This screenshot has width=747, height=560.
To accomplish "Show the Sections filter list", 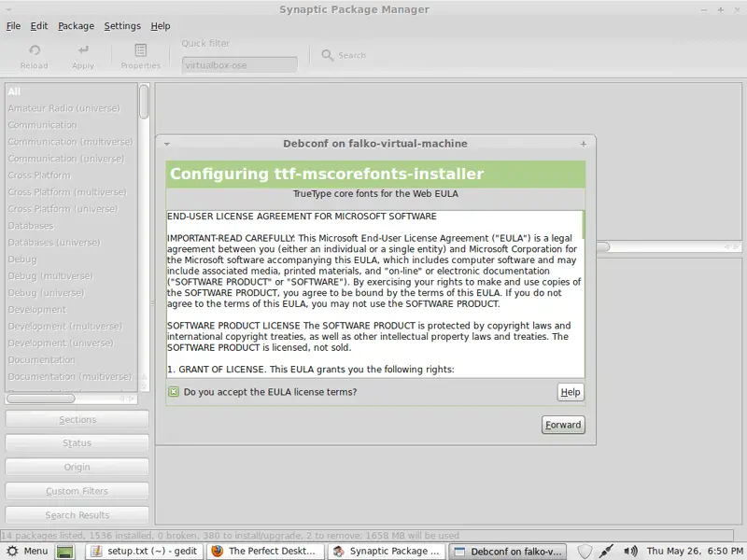I will point(78,419).
